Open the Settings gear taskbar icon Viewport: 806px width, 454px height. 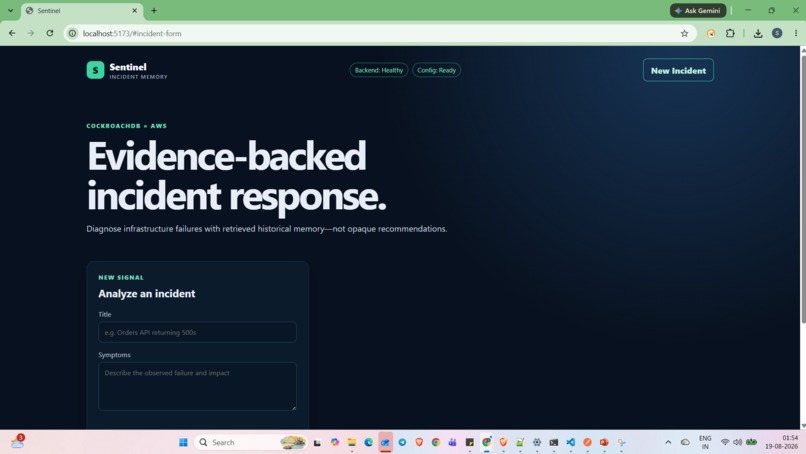537,442
